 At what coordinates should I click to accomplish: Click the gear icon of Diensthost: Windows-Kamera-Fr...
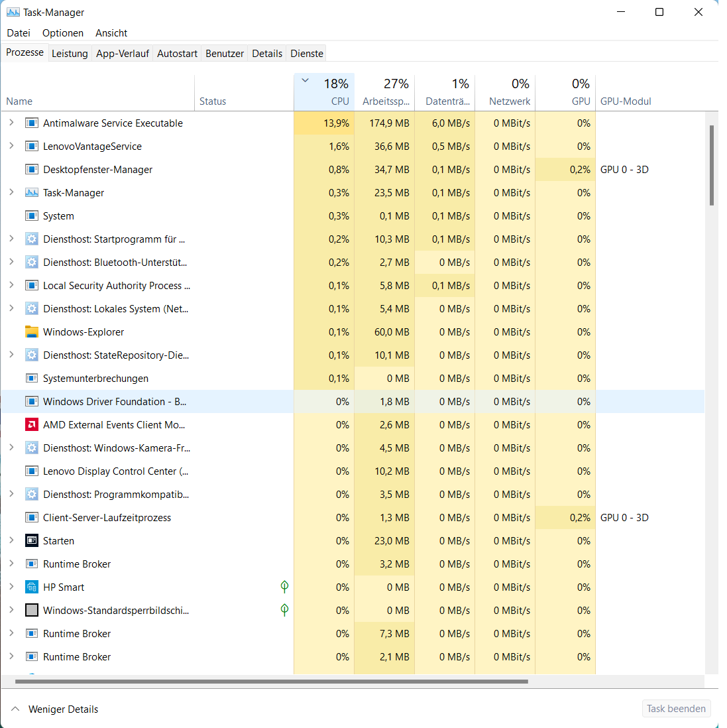click(32, 448)
